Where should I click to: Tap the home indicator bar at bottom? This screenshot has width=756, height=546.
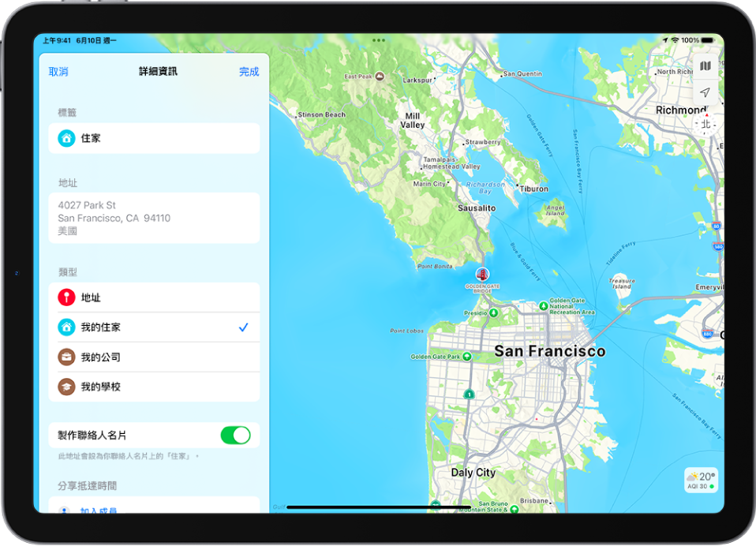click(x=379, y=507)
